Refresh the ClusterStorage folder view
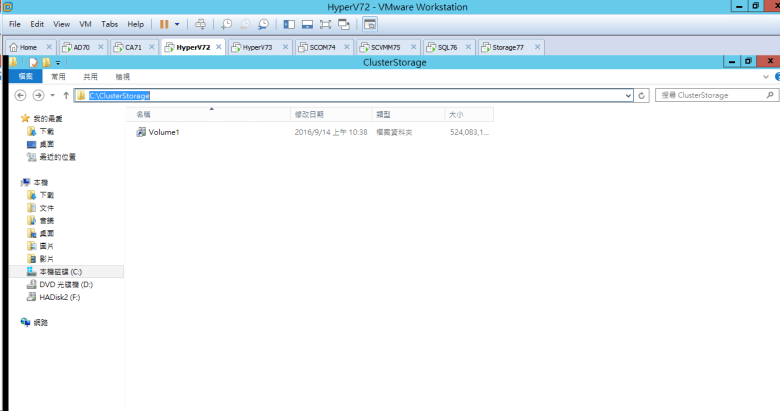This screenshot has height=411, width=780. 642,95
